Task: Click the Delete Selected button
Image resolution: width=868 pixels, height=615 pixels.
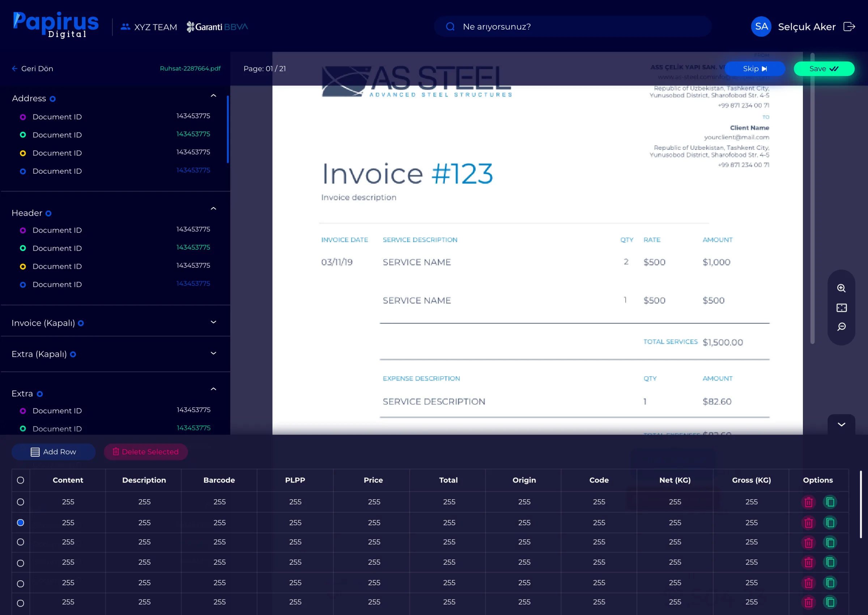Action: coord(146,452)
